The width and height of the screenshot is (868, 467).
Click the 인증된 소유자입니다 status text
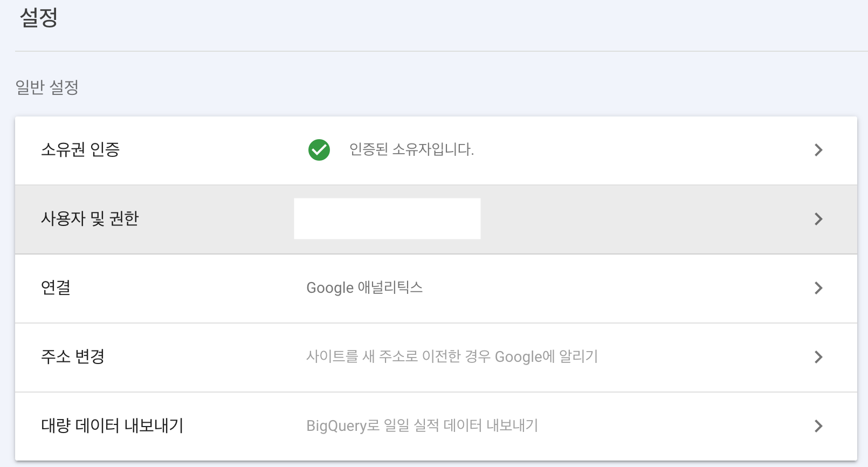tap(411, 150)
